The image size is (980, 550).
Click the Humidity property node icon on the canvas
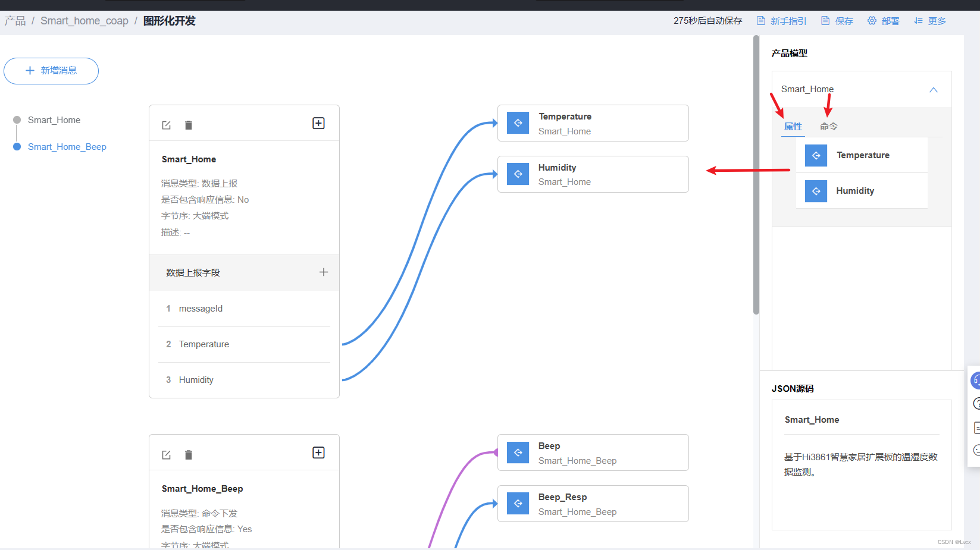[x=518, y=174]
